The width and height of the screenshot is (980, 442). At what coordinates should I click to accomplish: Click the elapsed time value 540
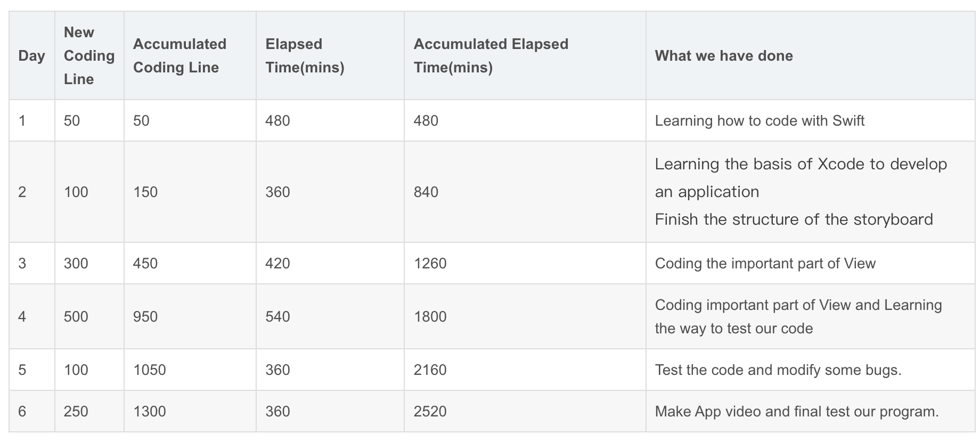click(277, 317)
